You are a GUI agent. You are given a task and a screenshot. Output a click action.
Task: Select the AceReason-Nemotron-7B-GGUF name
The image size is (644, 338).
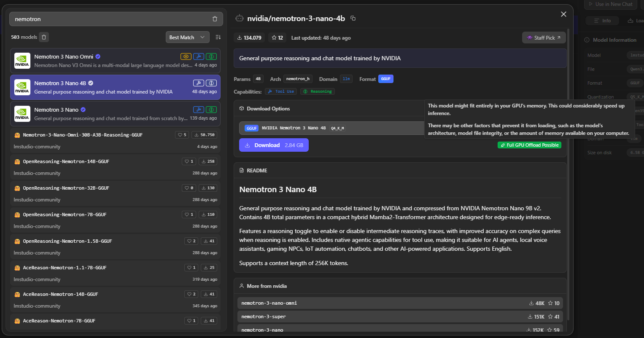tap(59, 321)
